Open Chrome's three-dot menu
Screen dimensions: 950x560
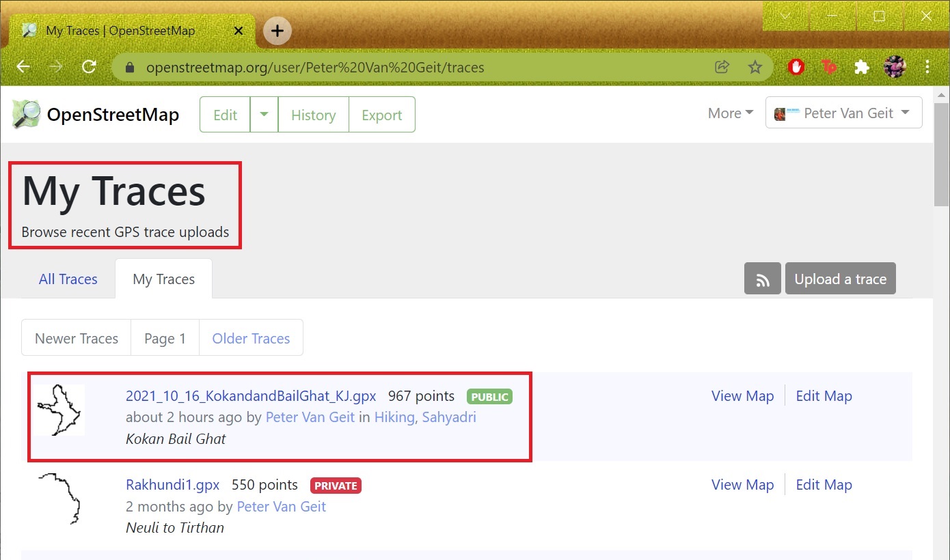(927, 67)
